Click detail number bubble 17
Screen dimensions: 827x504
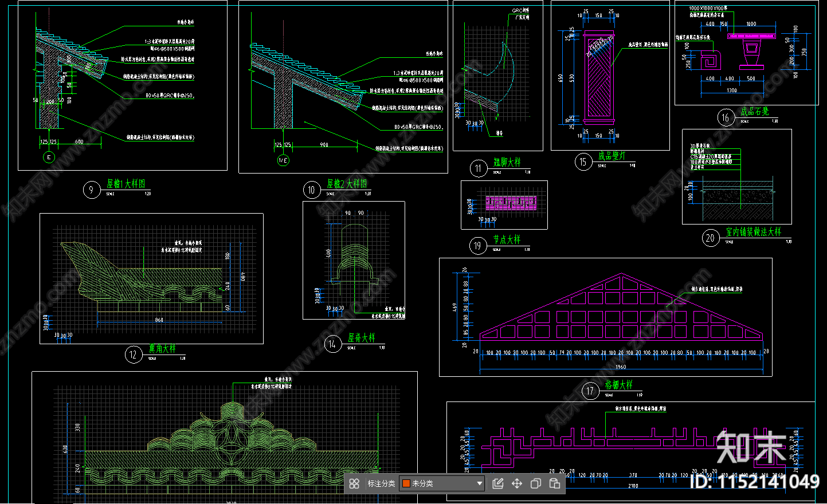coord(590,391)
